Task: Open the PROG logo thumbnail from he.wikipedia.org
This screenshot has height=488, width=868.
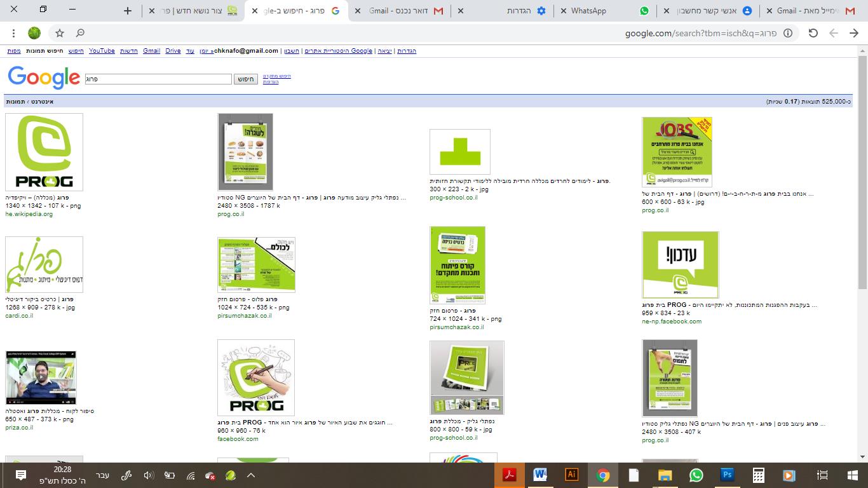Action: point(44,152)
